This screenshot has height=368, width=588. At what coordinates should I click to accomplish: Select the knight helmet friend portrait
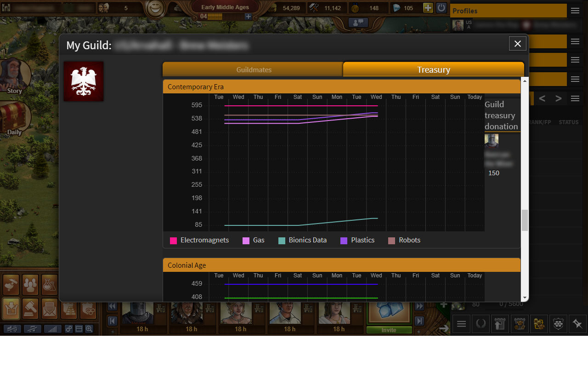(137, 313)
